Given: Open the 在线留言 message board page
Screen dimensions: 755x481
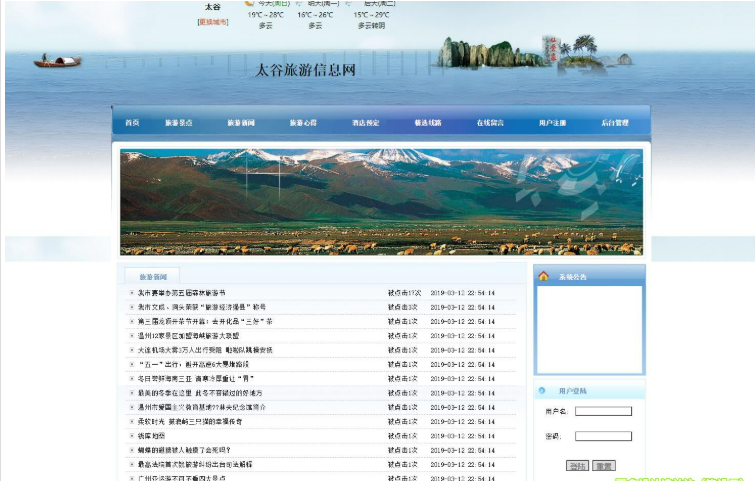Looking at the screenshot, I should pos(490,123).
